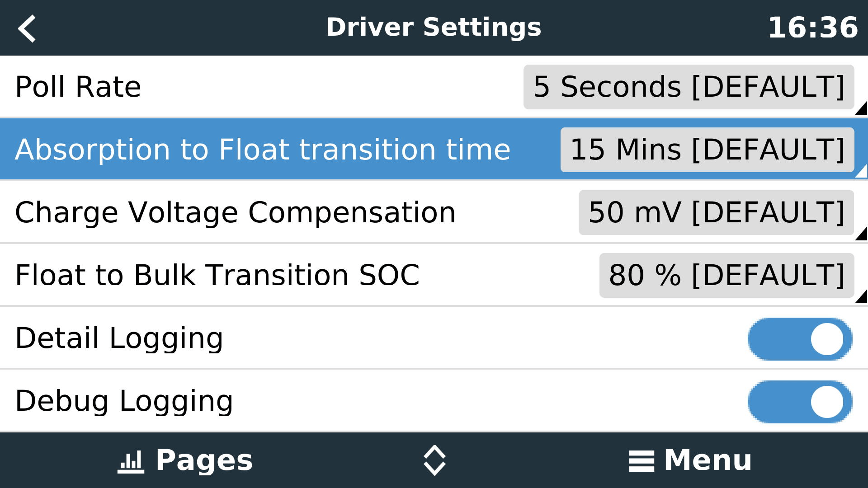The height and width of the screenshot is (488, 868).
Task: Click the bar chart Pages icon
Action: coord(130,460)
